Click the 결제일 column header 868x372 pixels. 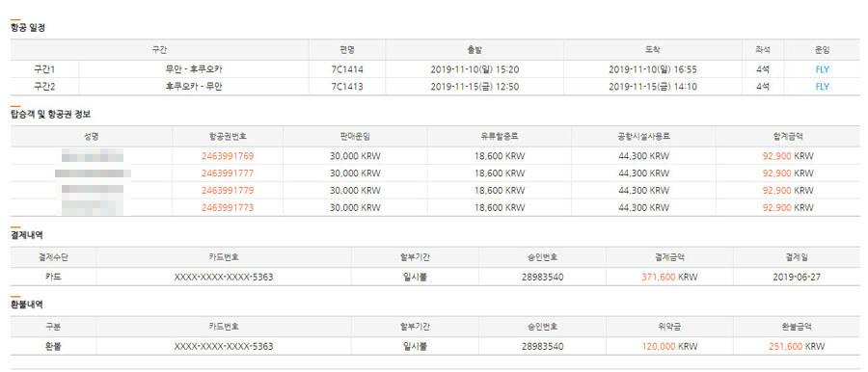coord(797,257)
